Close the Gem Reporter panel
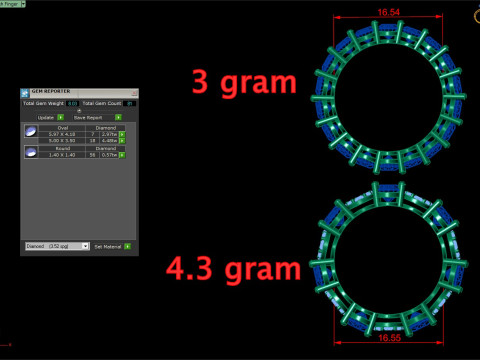 (135, 93)
